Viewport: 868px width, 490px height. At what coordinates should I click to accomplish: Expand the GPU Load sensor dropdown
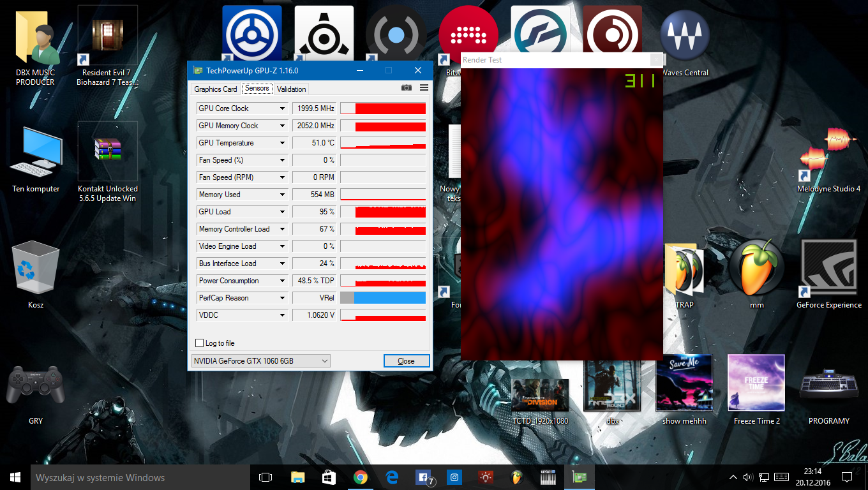[x=282, y=212]
